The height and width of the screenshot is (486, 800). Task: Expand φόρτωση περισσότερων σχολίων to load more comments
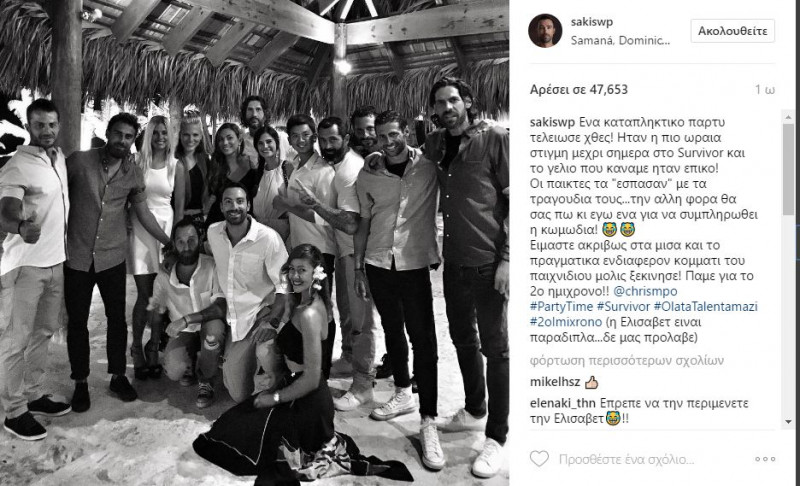click(x=627, y=361)
